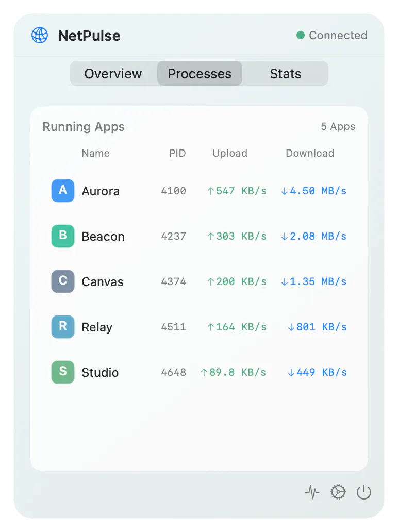Click PID 4100 cell

[x=173, y=191]
